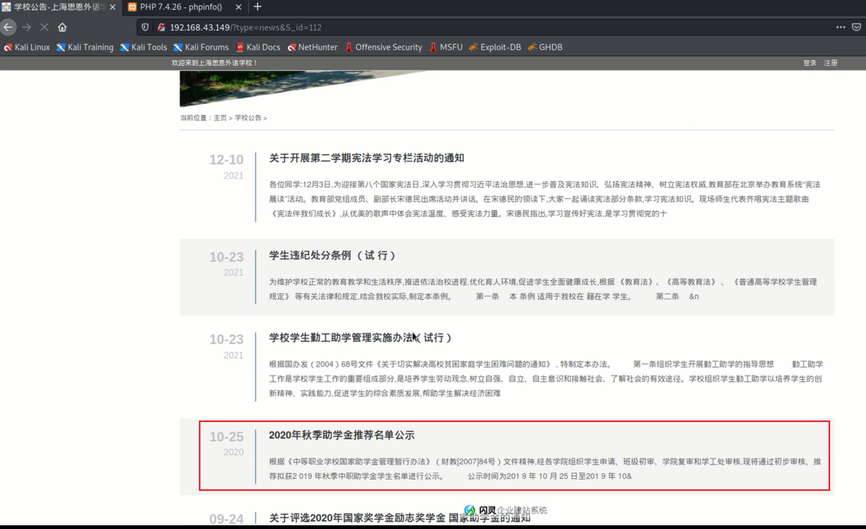Open the page actions three-dot menu
This screenshot has height=529, width=866.
click(x=841, y=27)
